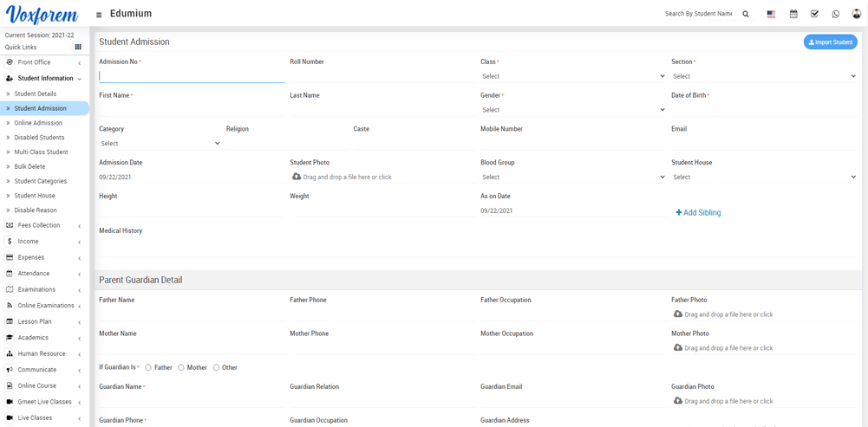Open the language flag selector

pyautogui.click(x=771, y=14)
